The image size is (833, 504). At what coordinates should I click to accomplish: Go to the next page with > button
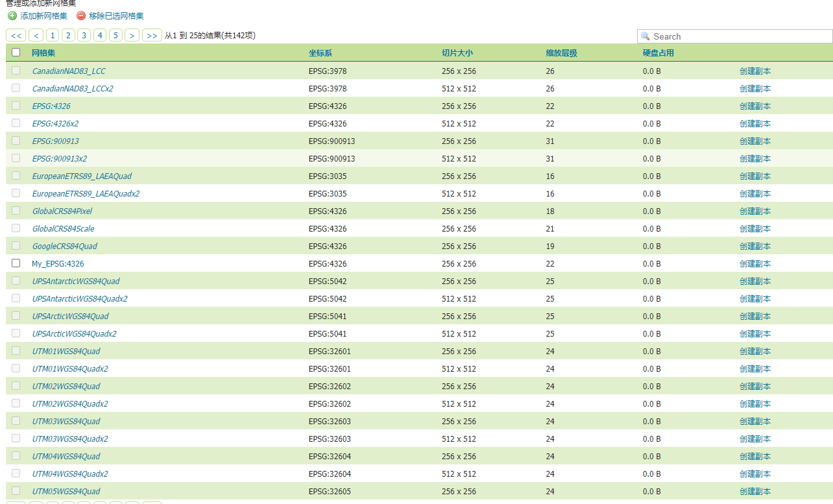132,36
